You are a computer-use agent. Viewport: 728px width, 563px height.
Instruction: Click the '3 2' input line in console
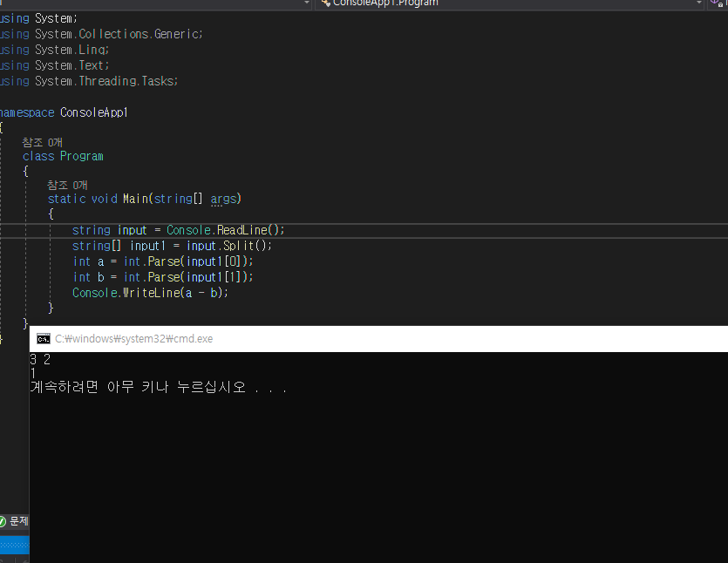click(x=40, y=359)
